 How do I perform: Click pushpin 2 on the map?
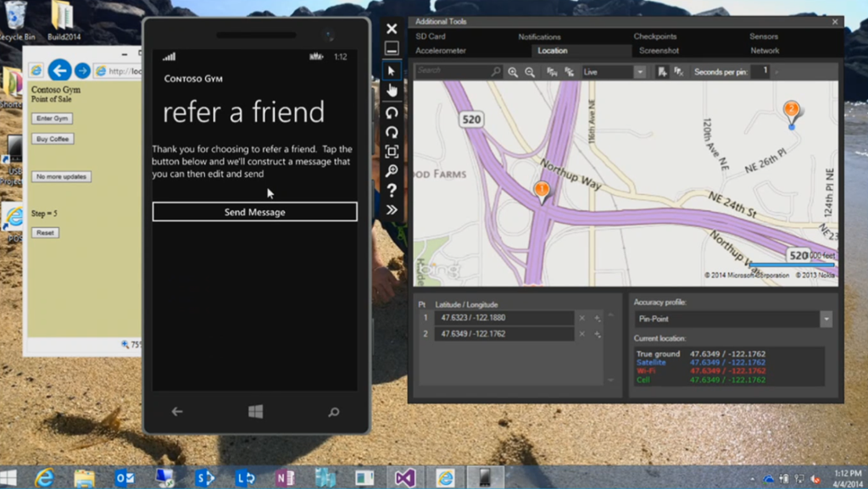click(x=792, y=111)
